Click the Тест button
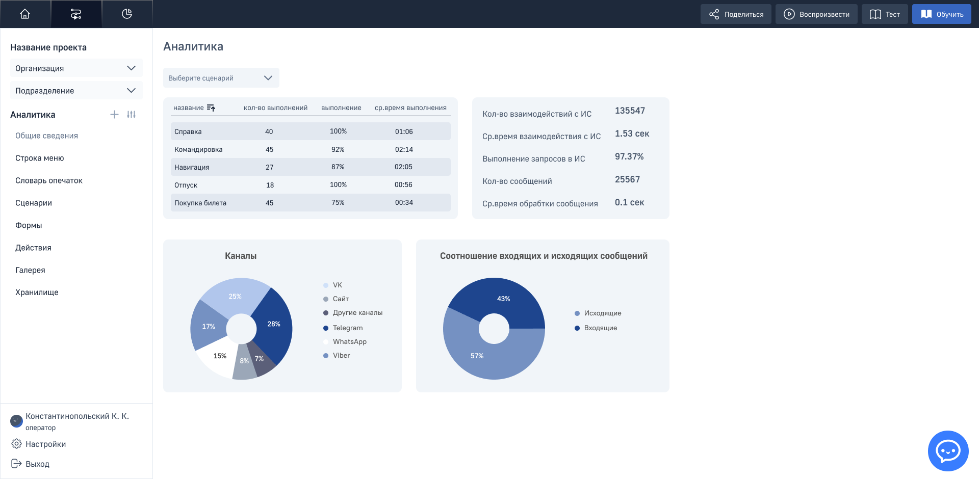 click(x=885, y=14)
